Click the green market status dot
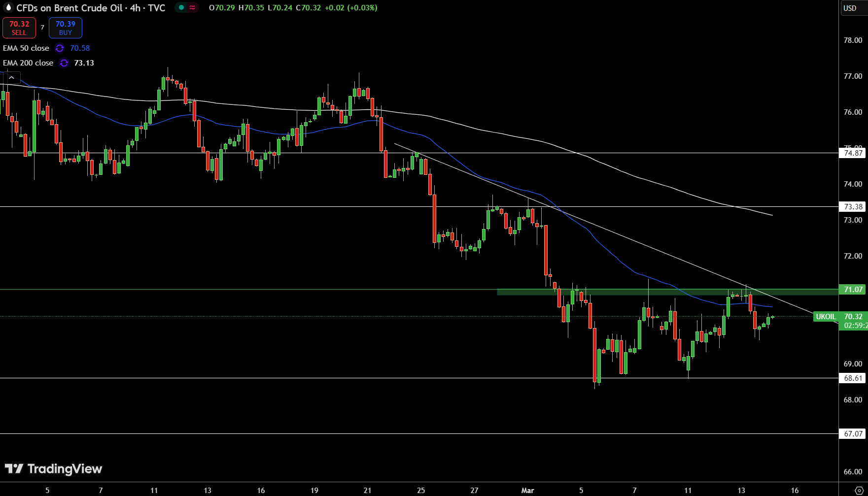 tap(181, 8)
